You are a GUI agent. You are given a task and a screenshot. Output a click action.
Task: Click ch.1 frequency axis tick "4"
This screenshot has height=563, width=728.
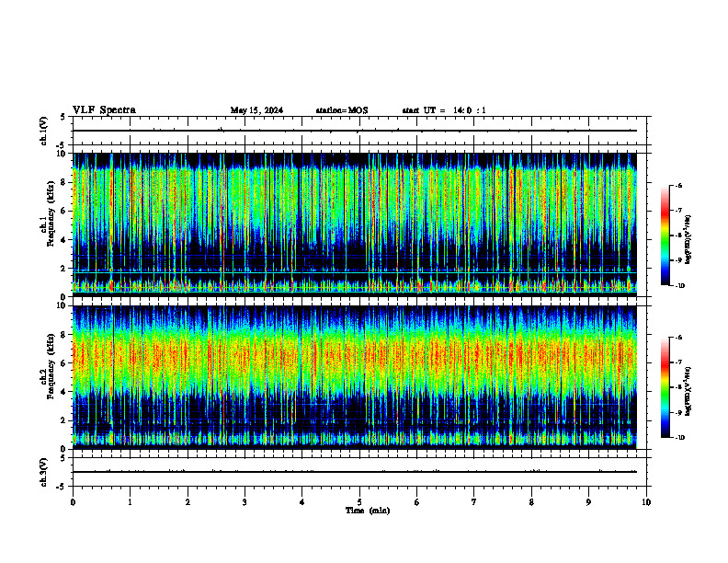tap(64, 240)
